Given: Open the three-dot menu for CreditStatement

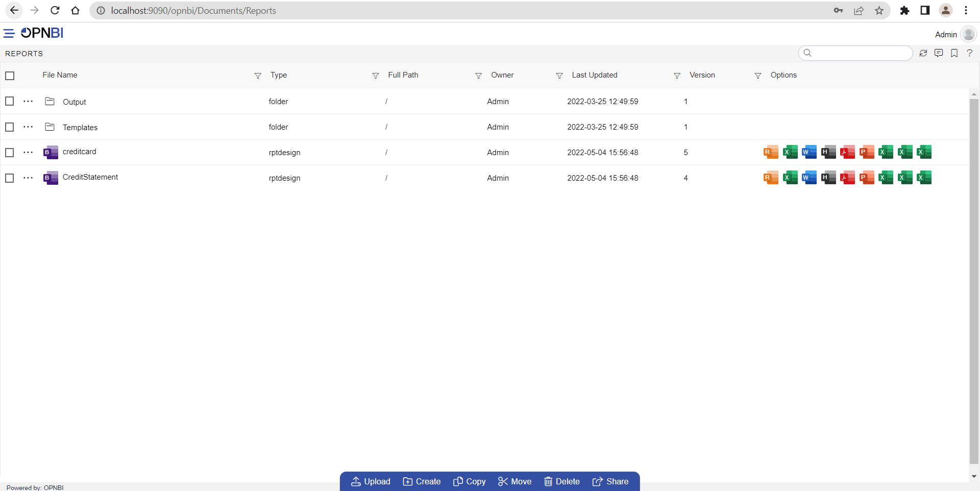Looking at the screenshot, I should point(28,178).
